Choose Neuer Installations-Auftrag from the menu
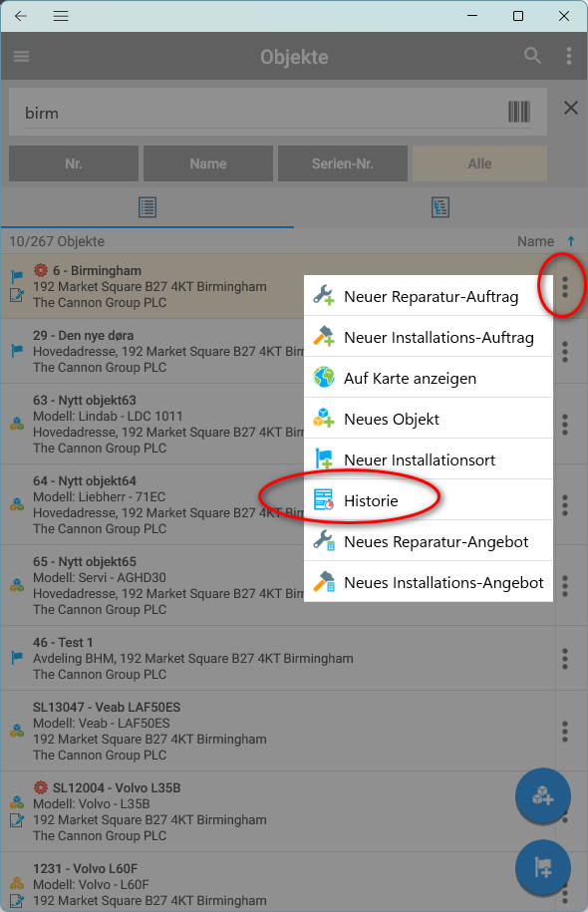Screen dimensions: 588x912 (429, 337)
